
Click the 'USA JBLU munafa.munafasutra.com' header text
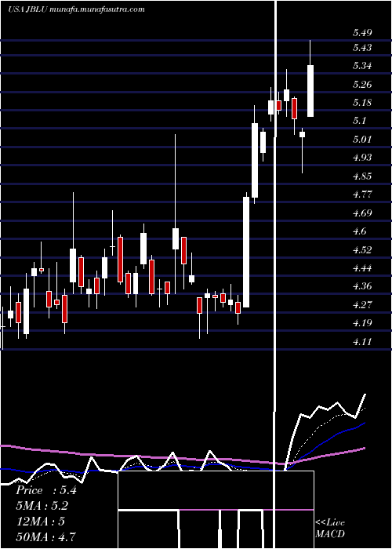pos(76,9)
